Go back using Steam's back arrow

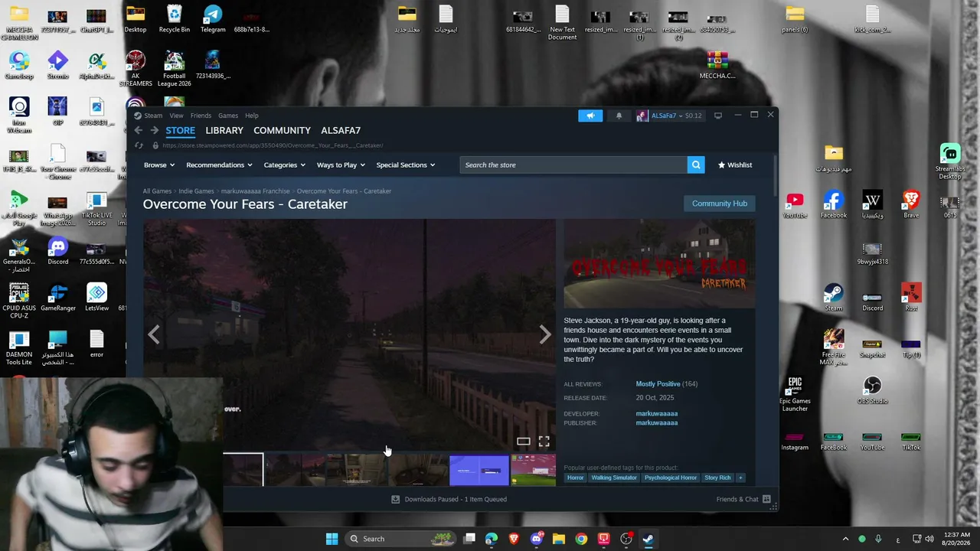[139, 130]
